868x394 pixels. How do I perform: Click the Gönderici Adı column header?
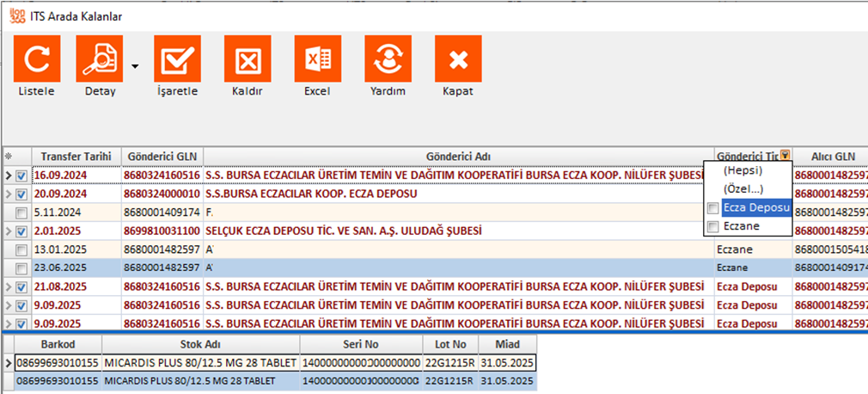(459, 157)
